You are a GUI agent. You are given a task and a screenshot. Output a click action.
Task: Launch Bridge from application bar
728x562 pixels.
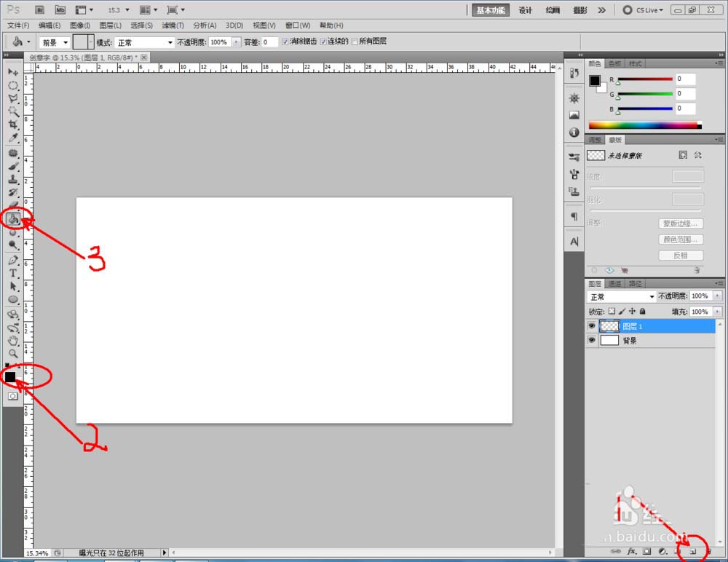pyautogui.click(x=40, y=9)
